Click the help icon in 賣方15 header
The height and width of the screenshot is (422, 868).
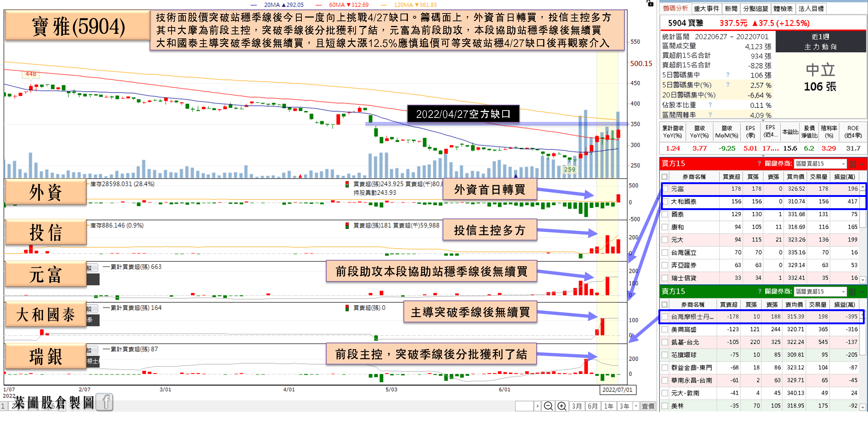759,291
